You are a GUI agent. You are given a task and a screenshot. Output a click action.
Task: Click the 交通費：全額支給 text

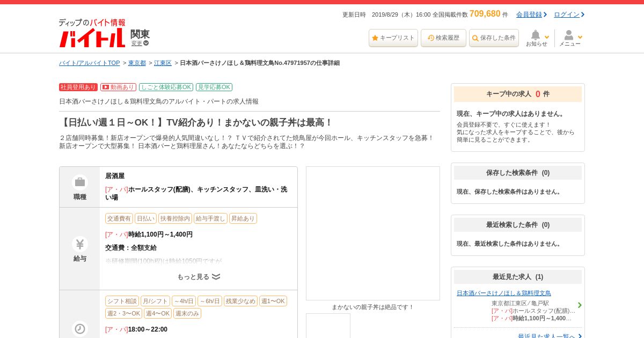pyautogui.click(x=131, y=248)
